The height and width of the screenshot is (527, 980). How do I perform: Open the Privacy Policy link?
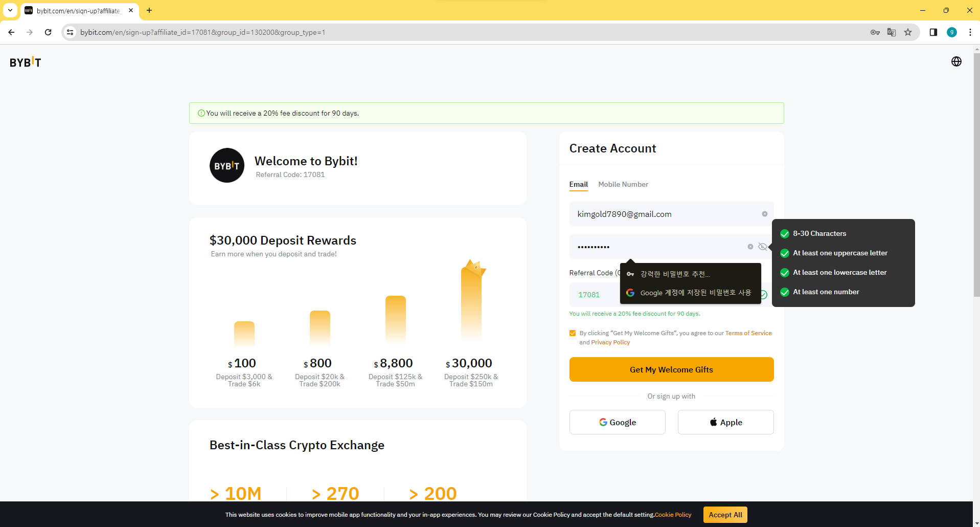pyautogui.click(x=610, y=342)
